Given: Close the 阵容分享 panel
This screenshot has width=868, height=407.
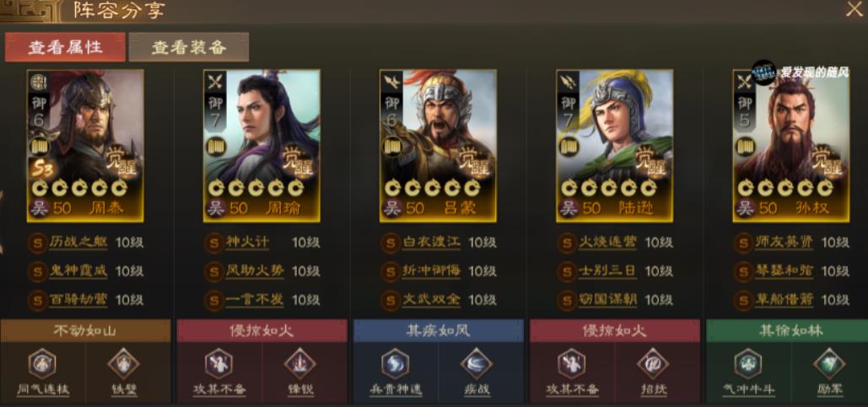Looking at the screenshot, I should click(855, 9).
